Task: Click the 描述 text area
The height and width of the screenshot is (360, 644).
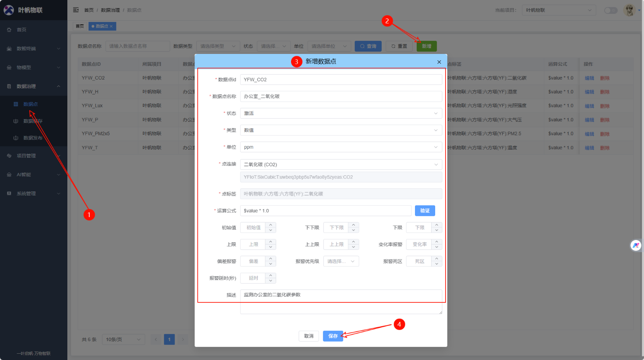Action: coord(341,301)
